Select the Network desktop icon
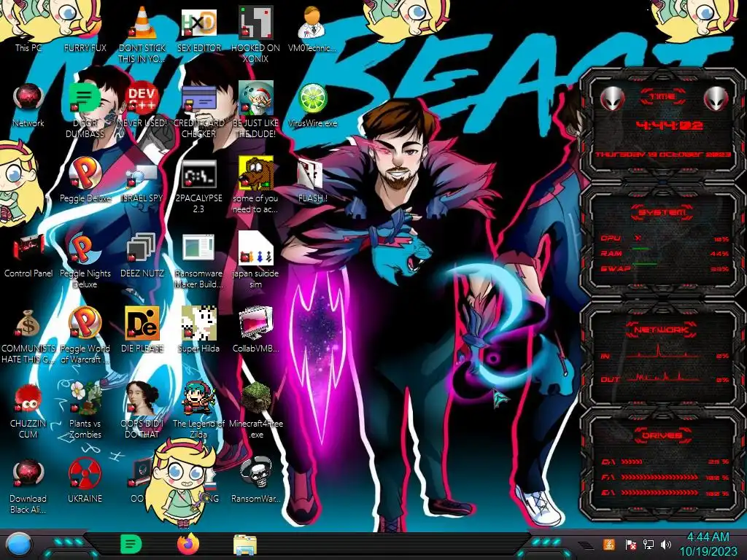Viewport: 747px width, 560px height. click(28, 105)
